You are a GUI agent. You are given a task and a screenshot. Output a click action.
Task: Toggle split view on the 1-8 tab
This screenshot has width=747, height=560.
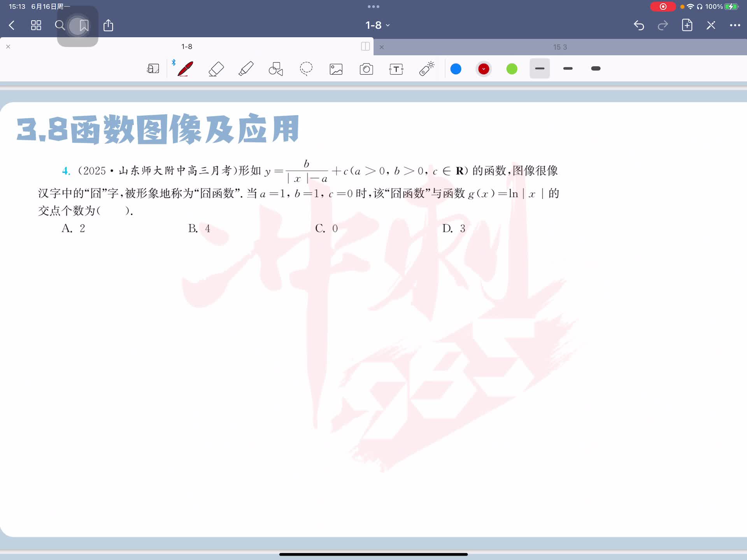pos(365,46)
